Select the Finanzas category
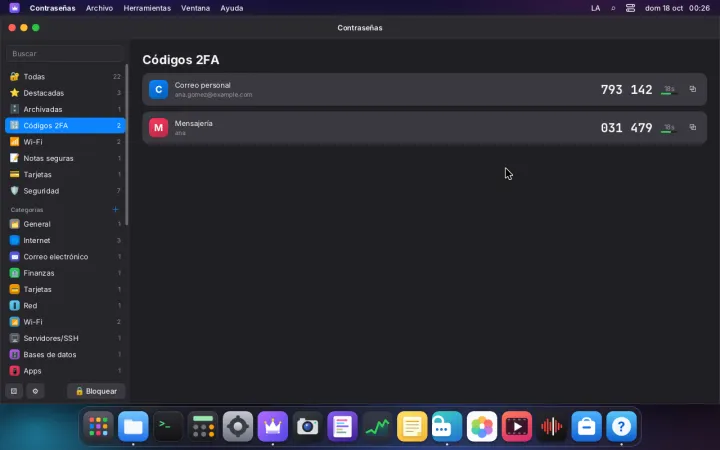The width and height of the screenshot is (720, 450). [65, 273]
